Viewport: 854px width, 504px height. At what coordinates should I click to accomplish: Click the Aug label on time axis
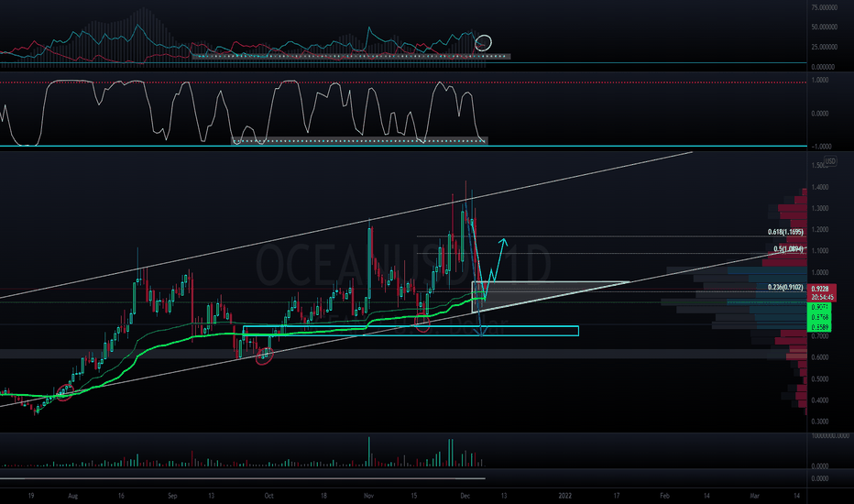pyautogui.click(x=73, y=496)
